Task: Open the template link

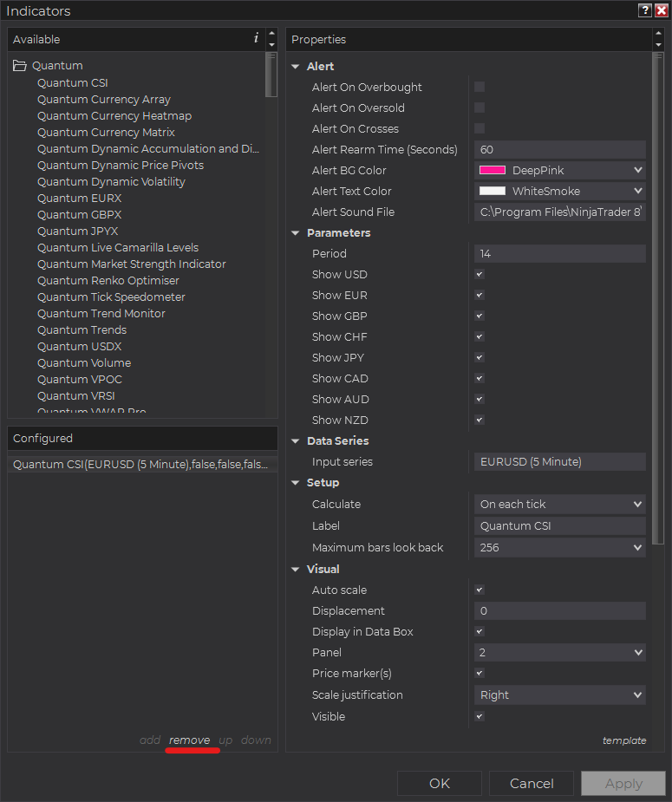Action: 624,740
